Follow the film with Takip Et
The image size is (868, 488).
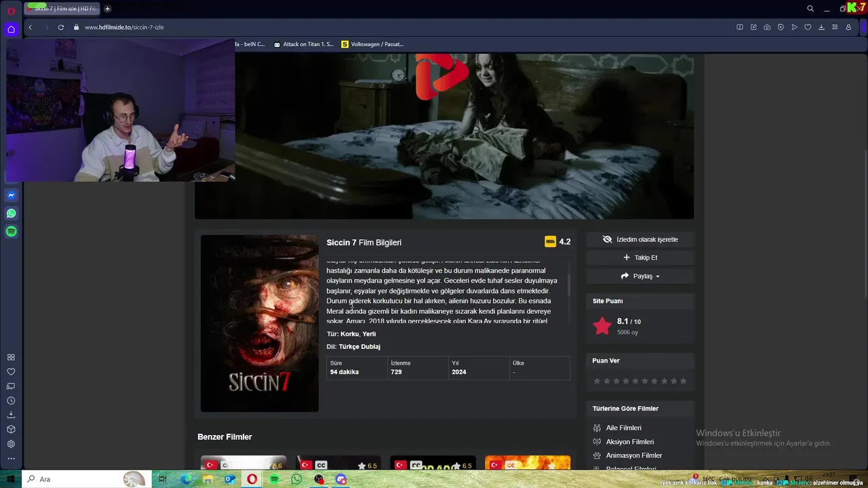coord(640,258)
